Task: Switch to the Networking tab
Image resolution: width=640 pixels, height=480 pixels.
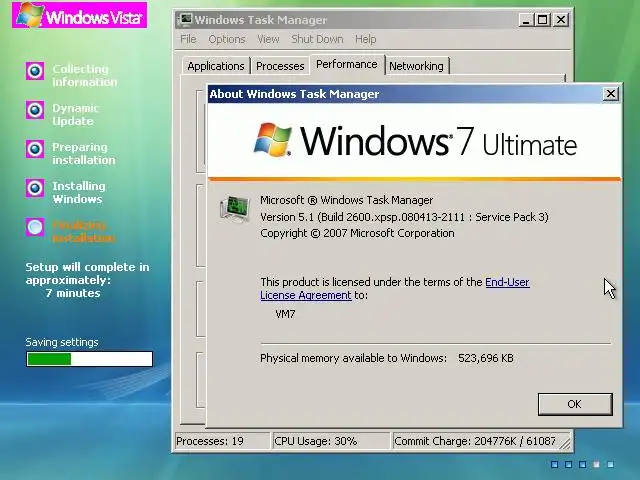Action: coord(416,66)
